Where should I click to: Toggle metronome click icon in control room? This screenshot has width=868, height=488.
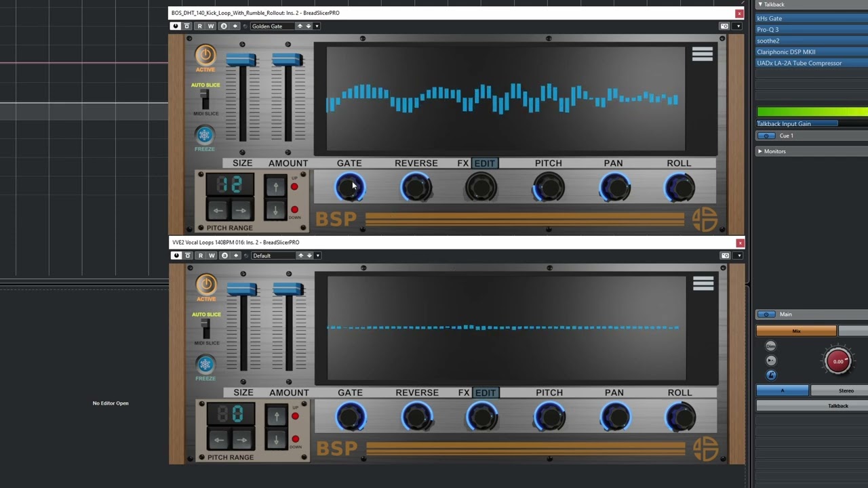tap(770, 375)
